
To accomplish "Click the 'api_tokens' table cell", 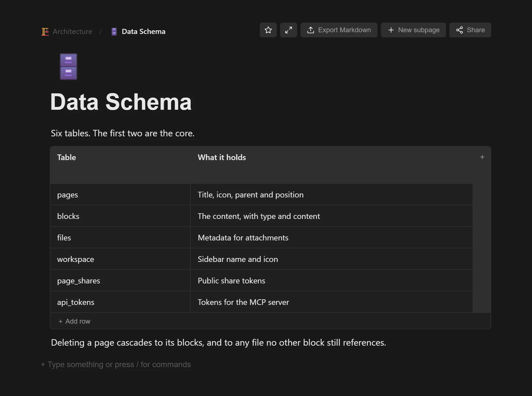I will click(120, 302).
